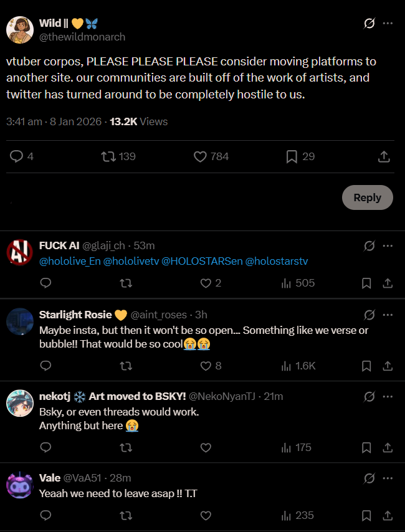The width and height of the screenshot is (405, 532).
Task: Like the main post with 784 likes
Action: (x=200, y=156)
